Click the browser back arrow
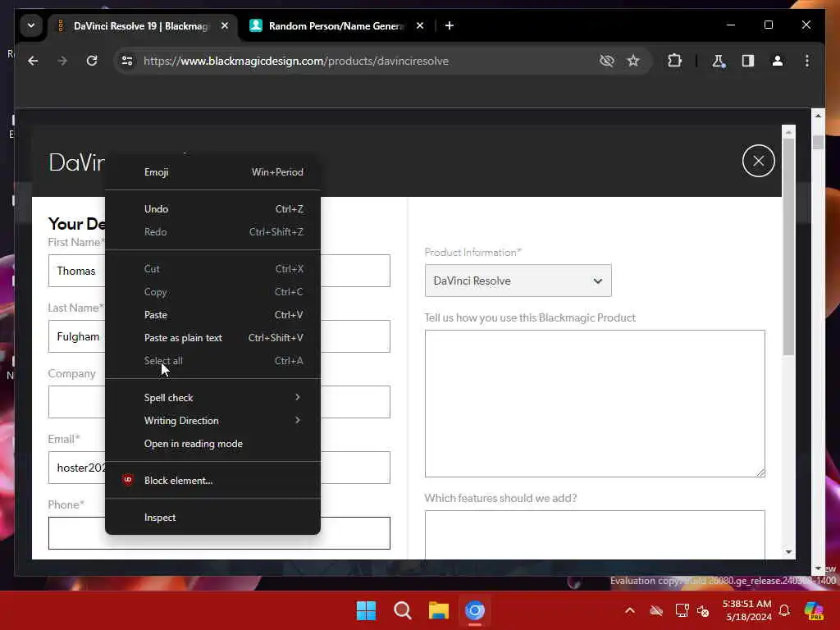 33,61
